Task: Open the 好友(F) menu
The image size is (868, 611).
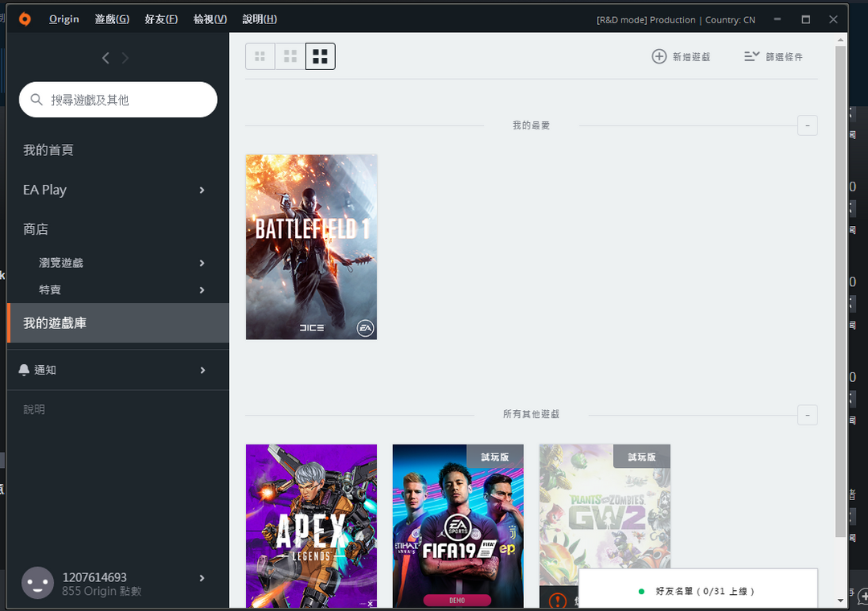Action: pos(161,18)
